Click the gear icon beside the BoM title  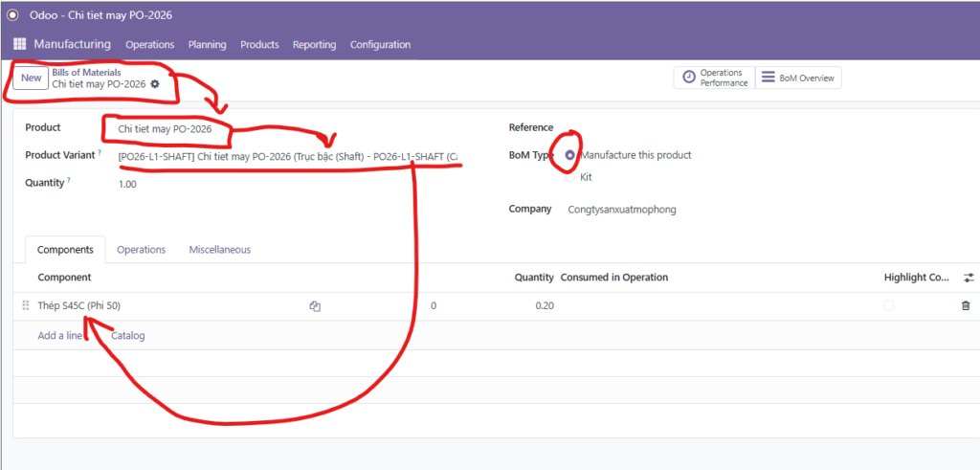pos(155,84)
